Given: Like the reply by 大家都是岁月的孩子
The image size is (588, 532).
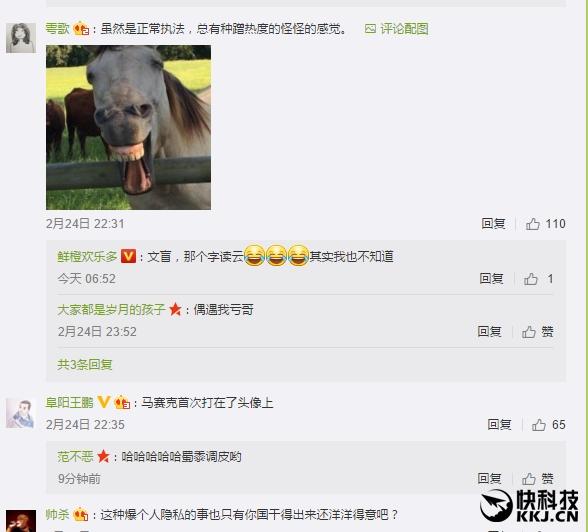Looking at the screenshot, I should pos(529,331).
